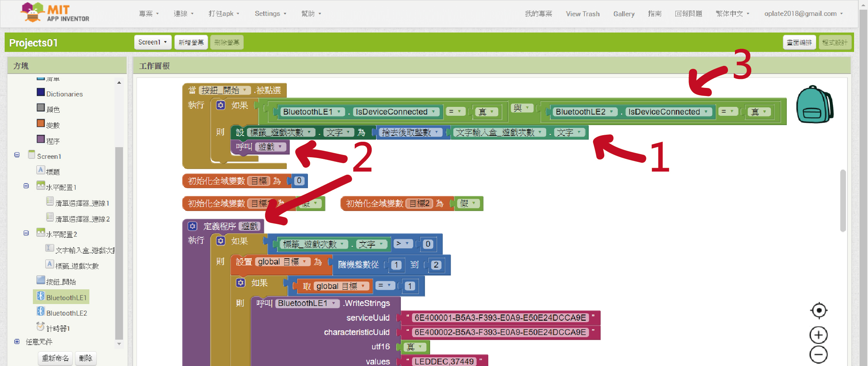Image resolution: width=868 pixels, height=366 pixels.
Task: Select BluetoothLE2 component in block tree
Action: 66,313
